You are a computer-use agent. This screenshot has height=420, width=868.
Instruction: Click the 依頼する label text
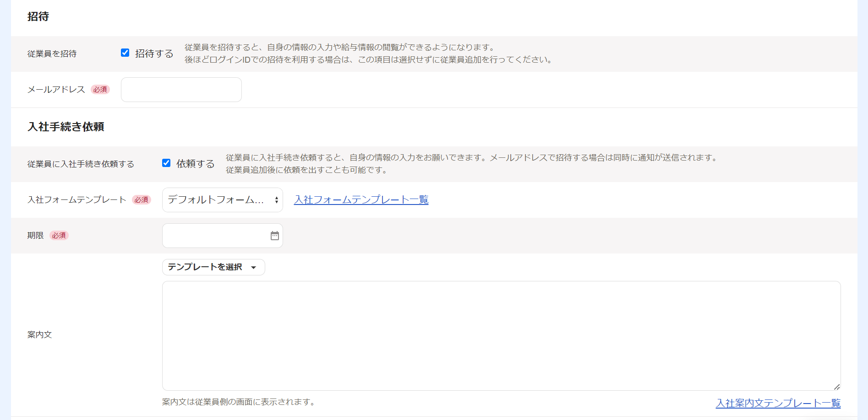point(196,164)
